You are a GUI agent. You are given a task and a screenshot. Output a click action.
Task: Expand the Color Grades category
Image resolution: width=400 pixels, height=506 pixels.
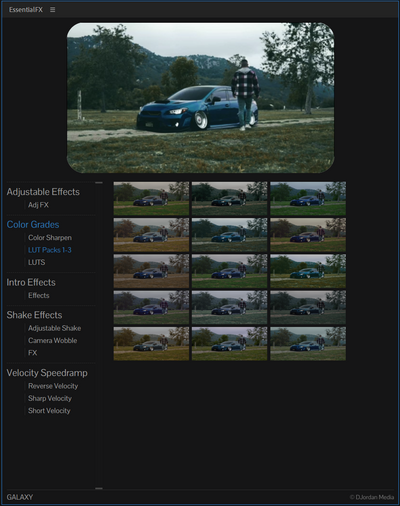point(33,225)
